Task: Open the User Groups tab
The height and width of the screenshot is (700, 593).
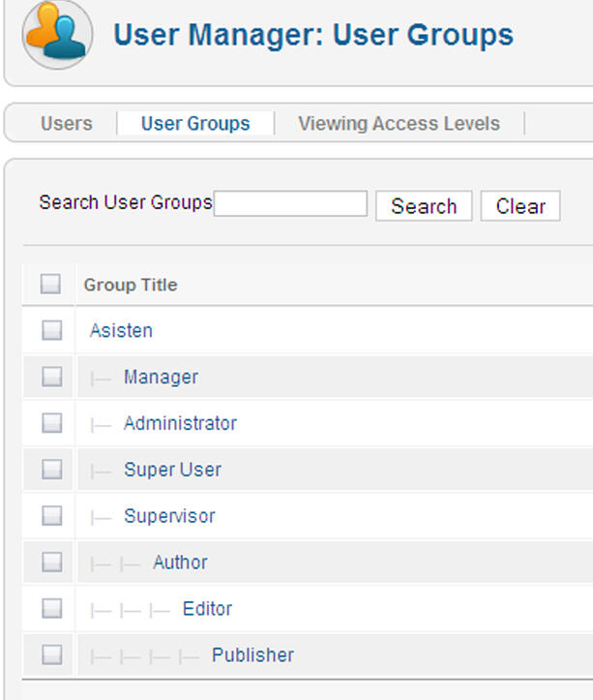Action: point(195,124)
